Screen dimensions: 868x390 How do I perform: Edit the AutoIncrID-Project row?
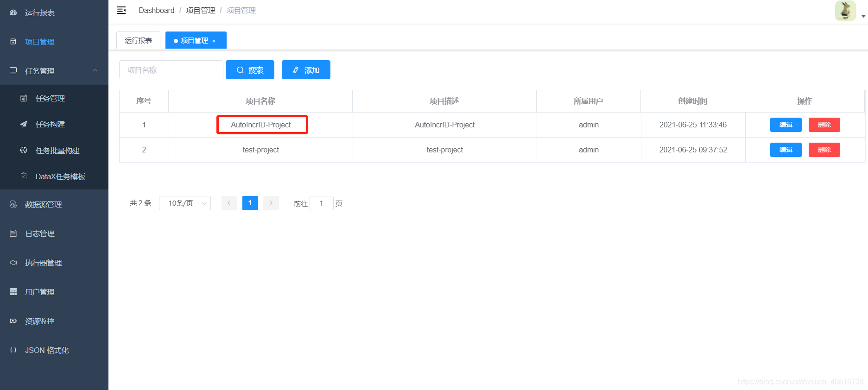786,125
